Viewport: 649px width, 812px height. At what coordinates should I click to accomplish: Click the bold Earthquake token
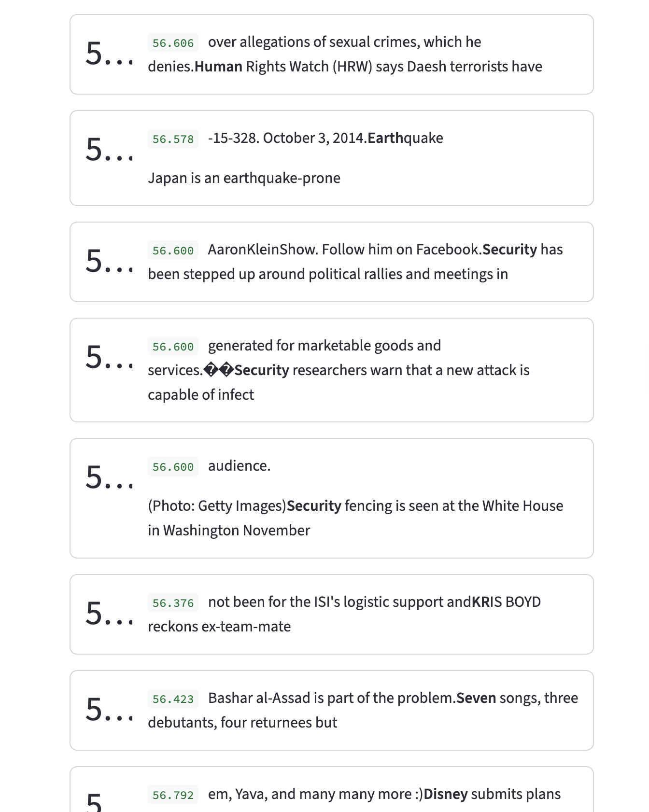[385, 138]
